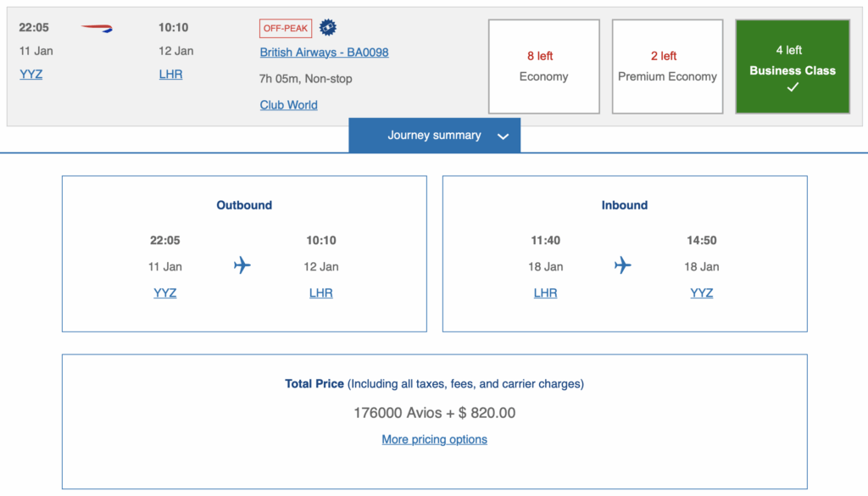Click the airplane icon in the Inbound card

[x=622, y=265]
